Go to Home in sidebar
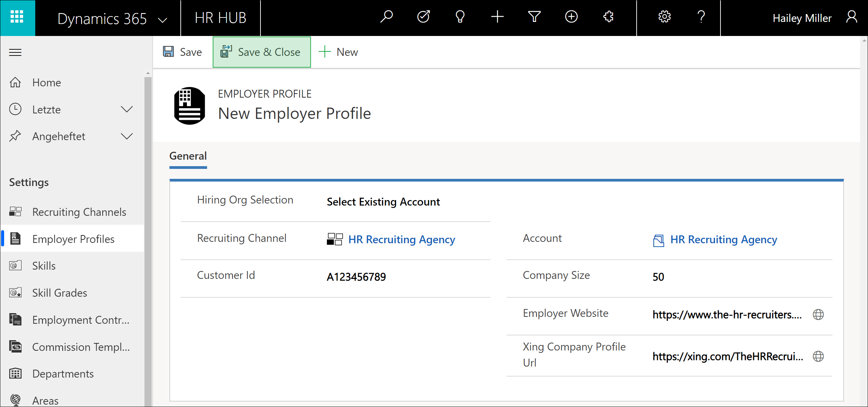This screenshot has height=407, width=868. click(x=73, y=83)
